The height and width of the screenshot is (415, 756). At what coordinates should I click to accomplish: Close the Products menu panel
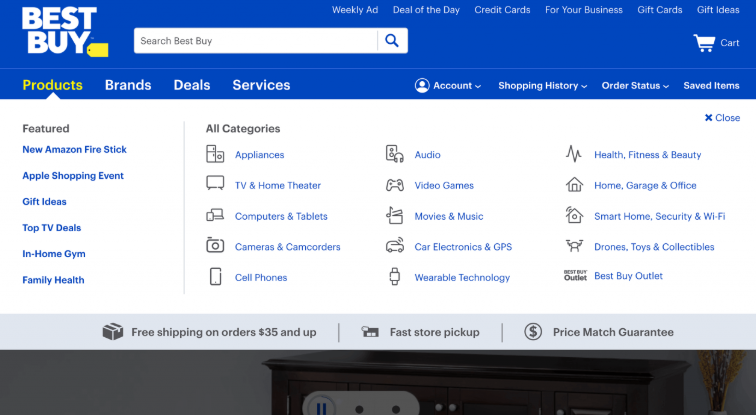click(x=722, y=118)
